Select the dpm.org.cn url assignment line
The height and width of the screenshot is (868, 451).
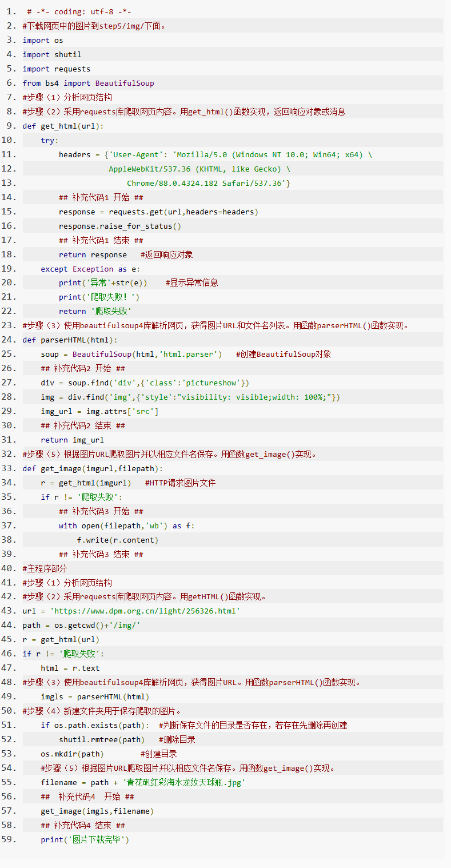coord(131,611)
